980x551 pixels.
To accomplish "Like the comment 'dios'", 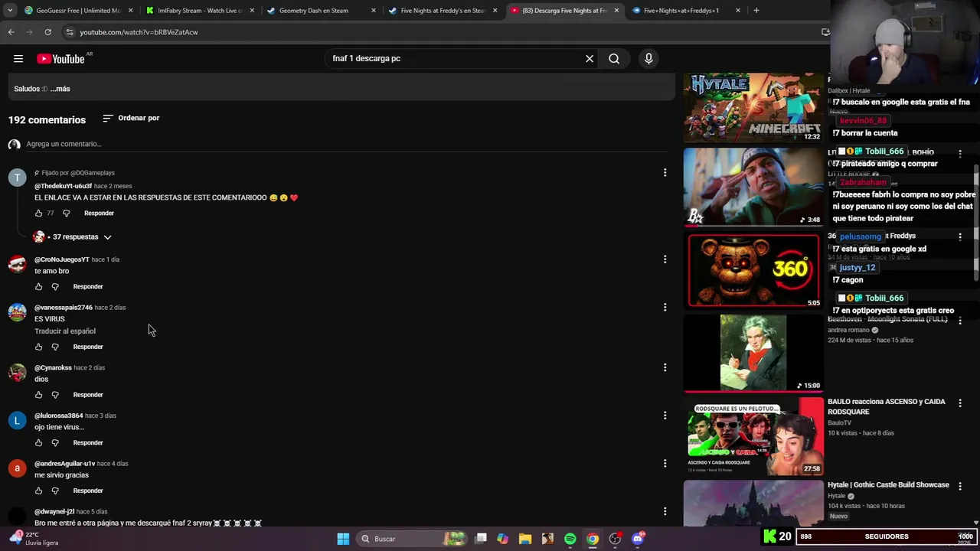I will tap(38, 395).
